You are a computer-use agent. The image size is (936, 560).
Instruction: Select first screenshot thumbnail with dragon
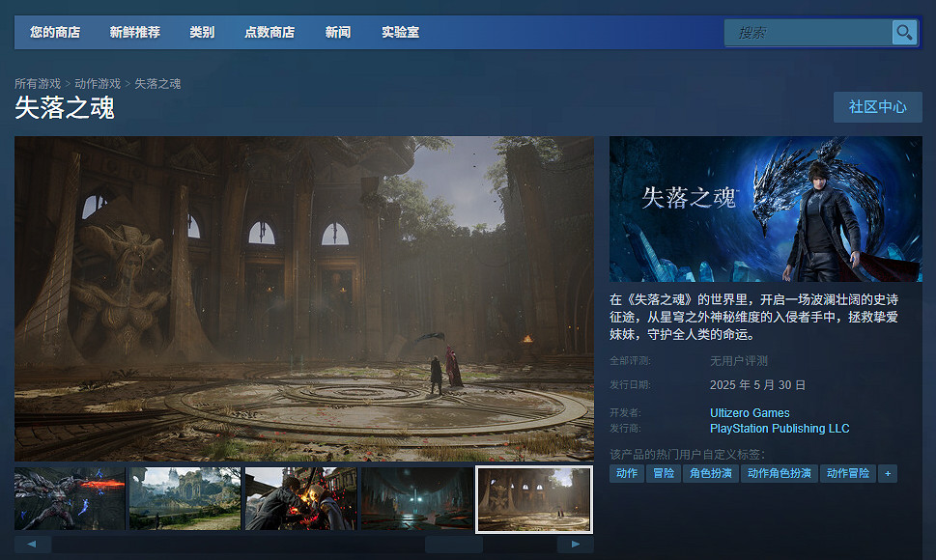click(x=70, y=499)
